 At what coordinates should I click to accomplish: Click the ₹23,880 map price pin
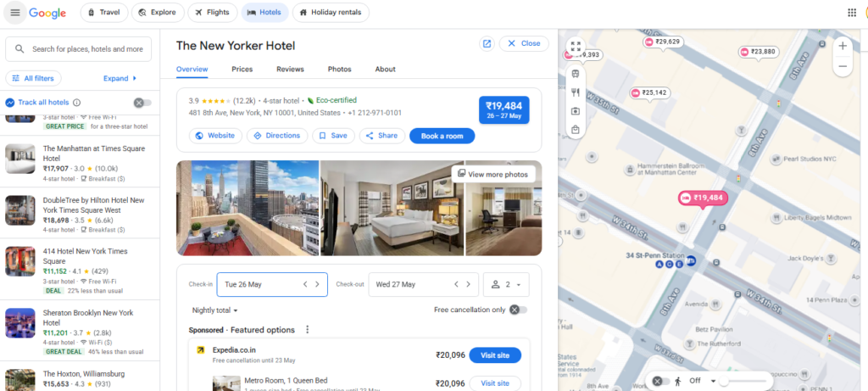759,52
